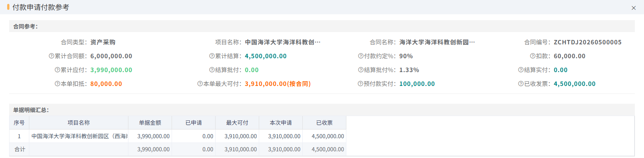Screen dimensions: 644x158
Task: Click help icon beside 已收发票
Action: [x=521, y=84]
